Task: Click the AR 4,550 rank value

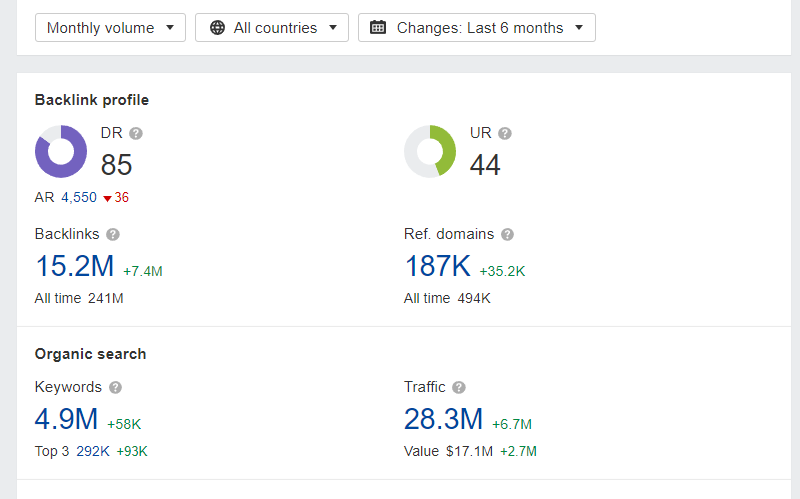Action: [79, 197]
